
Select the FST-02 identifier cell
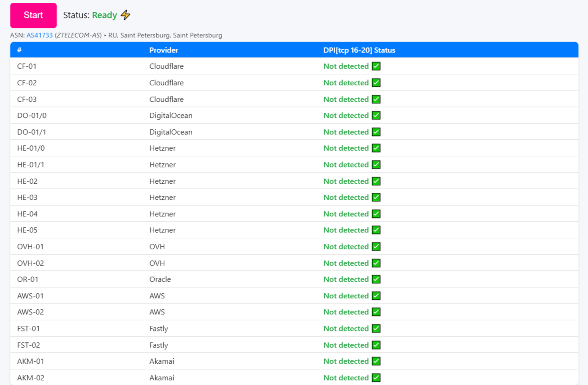tap(28, 345)
